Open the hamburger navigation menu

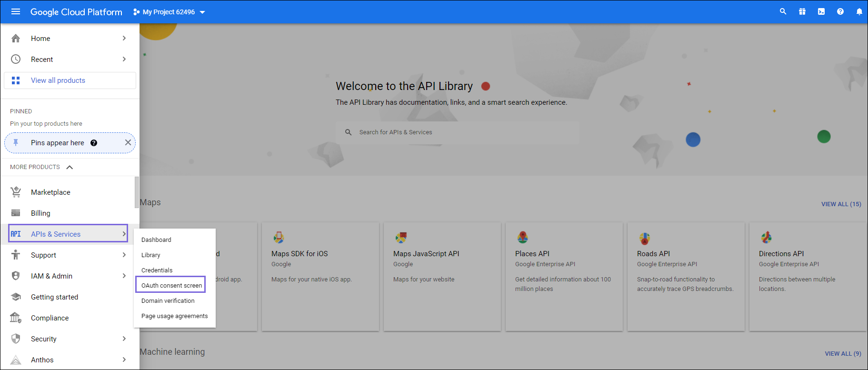coord(16,11)
